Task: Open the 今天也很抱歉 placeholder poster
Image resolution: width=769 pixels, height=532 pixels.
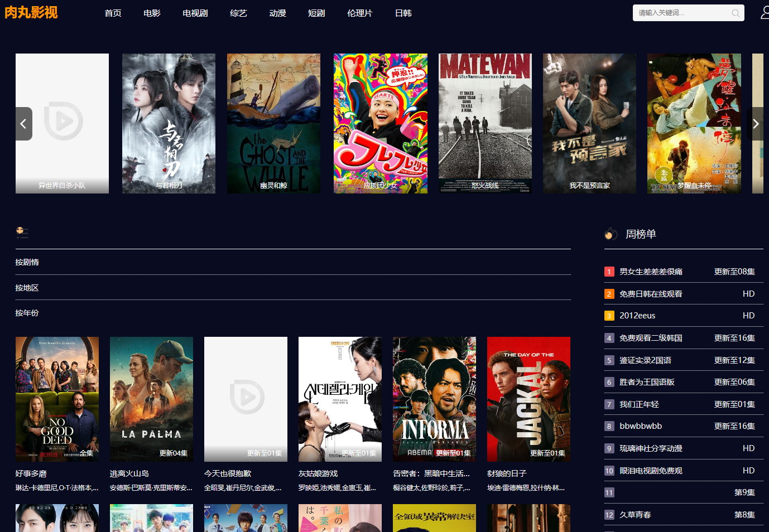Action: click(x=246, y=399)
